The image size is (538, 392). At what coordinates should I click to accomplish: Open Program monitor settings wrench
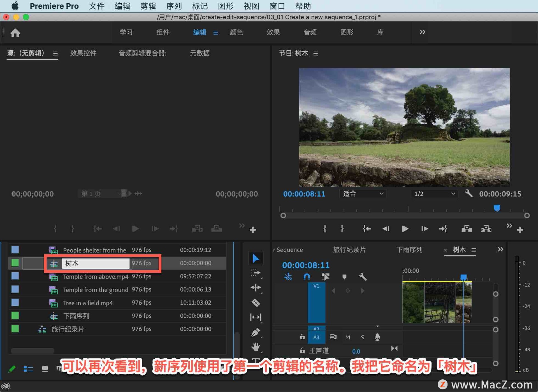click(469, 193)
